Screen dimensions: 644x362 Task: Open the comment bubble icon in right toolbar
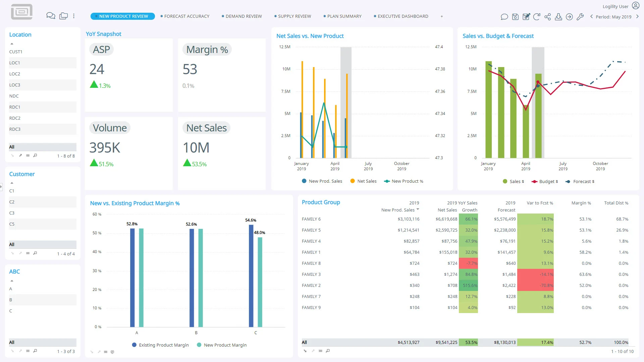(504, 17)
